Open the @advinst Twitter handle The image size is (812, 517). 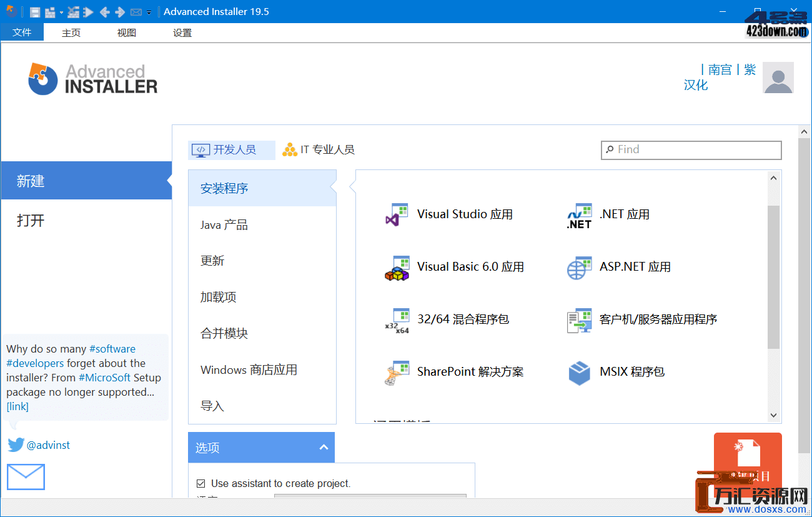tap(48, 445)
